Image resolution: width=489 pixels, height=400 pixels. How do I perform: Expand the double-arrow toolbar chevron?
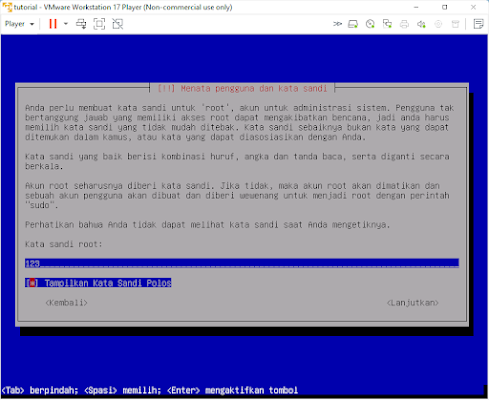tap(337, 24)
